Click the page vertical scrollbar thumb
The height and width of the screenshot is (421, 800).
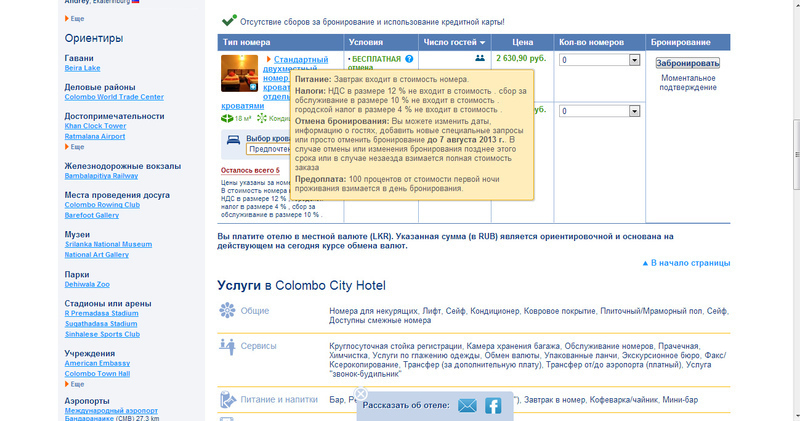pos(796,155)
